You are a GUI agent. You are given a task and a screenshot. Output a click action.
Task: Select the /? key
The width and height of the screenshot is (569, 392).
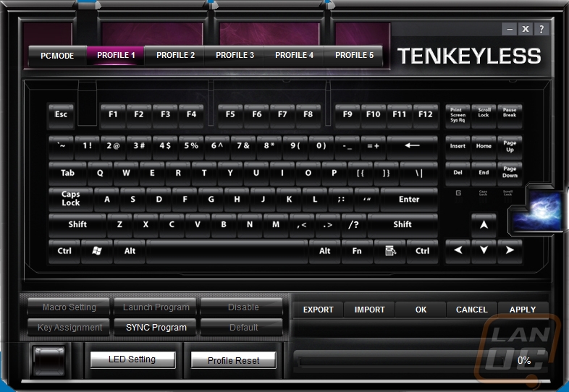[x=354, y=225]
